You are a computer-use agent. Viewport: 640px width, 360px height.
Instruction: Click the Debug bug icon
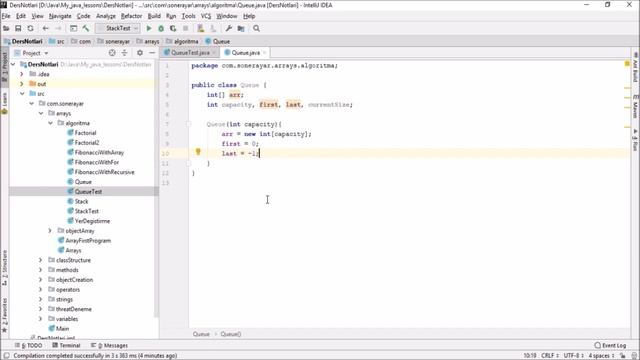coord(161,29)
